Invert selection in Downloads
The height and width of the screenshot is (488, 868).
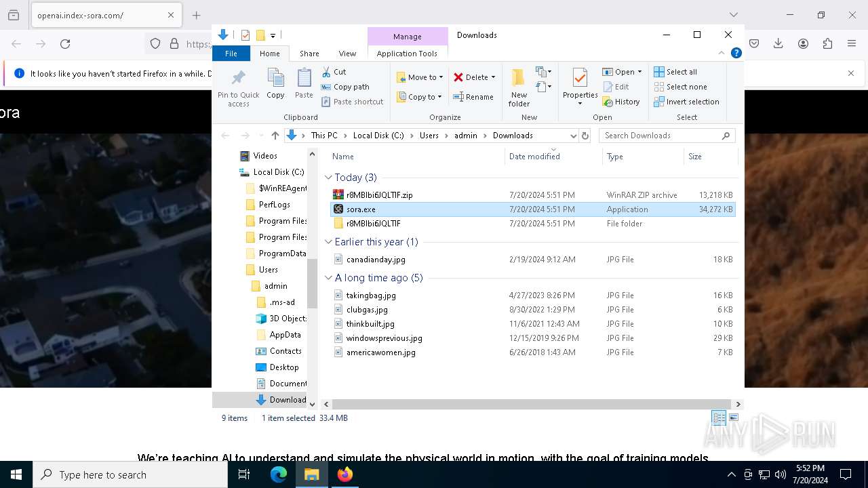(686, 102)
